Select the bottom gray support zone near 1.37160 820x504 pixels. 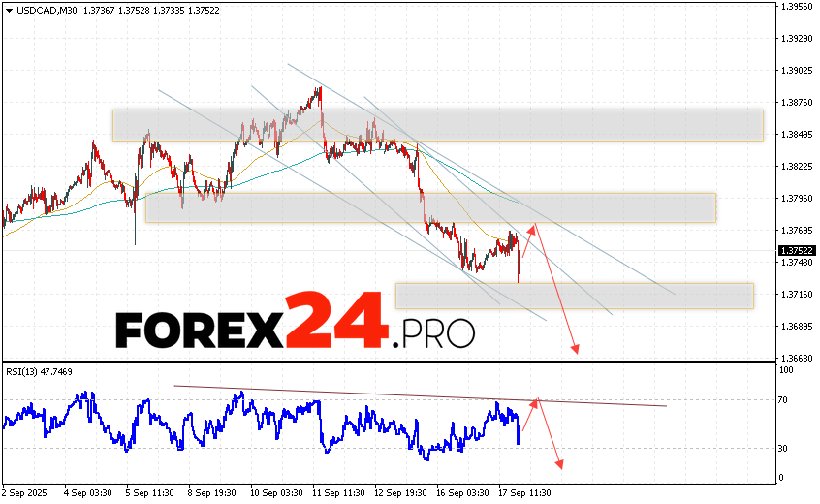[574, 296]
